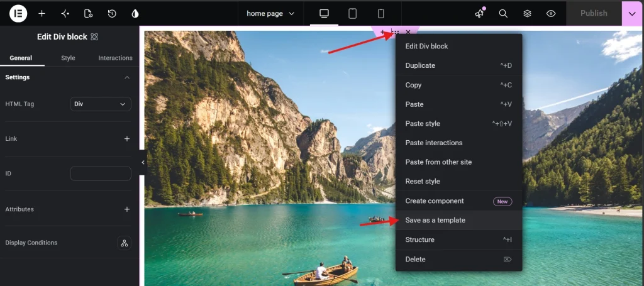Choose Delete in the context menu
644x286 pixels.
coord(458,260)
